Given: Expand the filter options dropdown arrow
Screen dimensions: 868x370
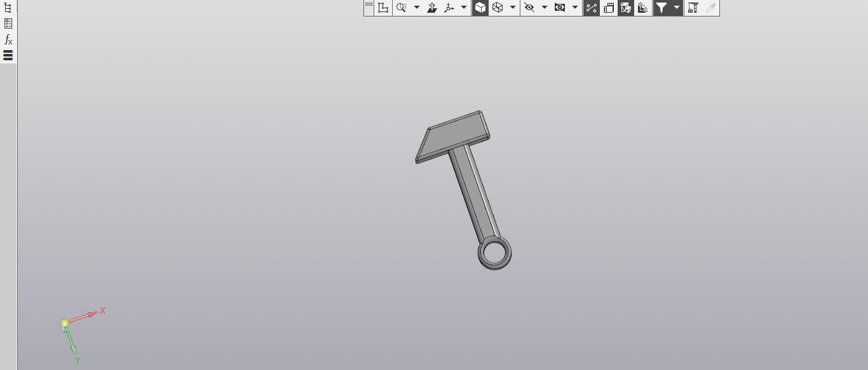Looking at the screenshot, I should tap(677, 8).
